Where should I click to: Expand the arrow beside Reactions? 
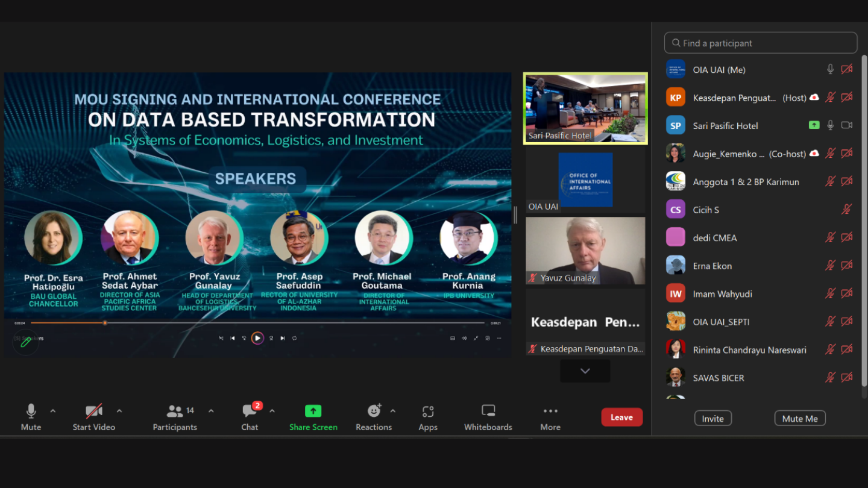coord(393,411)
